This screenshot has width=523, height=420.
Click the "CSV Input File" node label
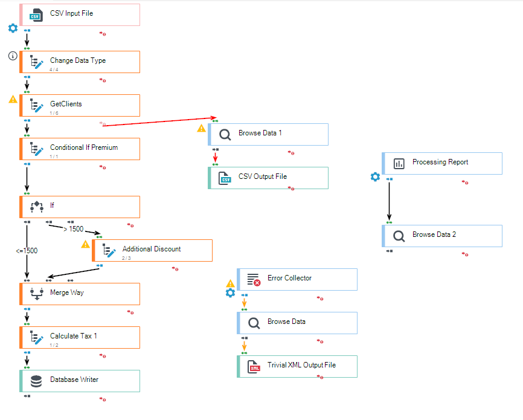[72, 13]
